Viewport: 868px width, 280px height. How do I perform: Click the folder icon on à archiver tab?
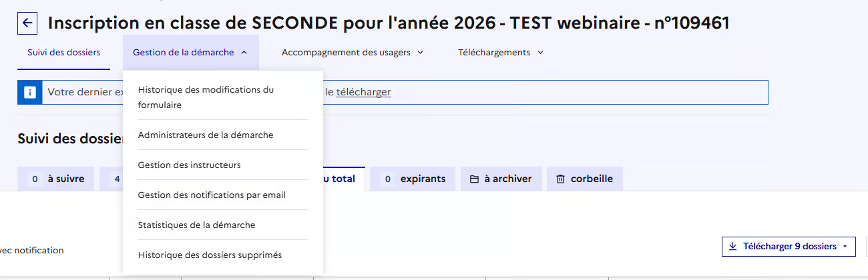point(475,179)
